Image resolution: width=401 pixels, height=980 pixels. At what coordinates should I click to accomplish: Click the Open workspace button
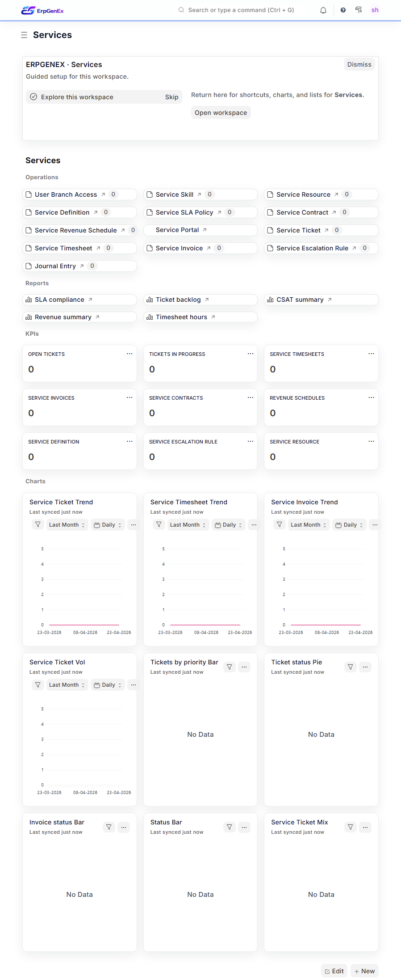[221, 113]
